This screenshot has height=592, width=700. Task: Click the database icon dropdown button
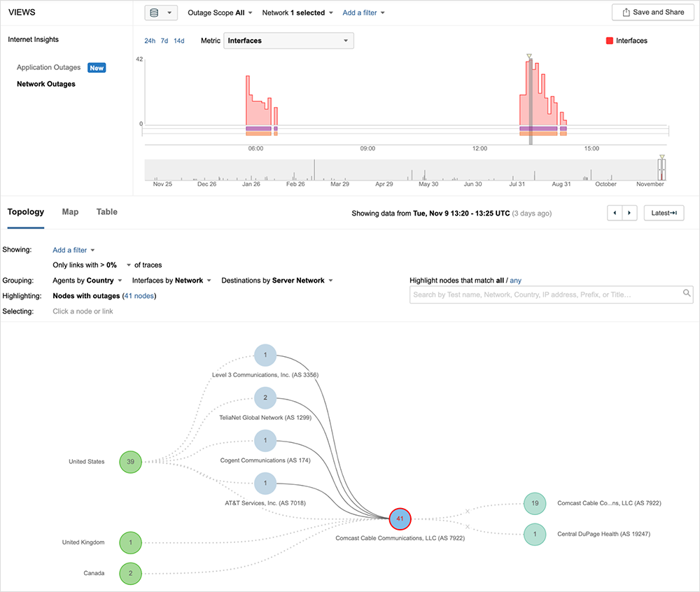pos(161,13)
